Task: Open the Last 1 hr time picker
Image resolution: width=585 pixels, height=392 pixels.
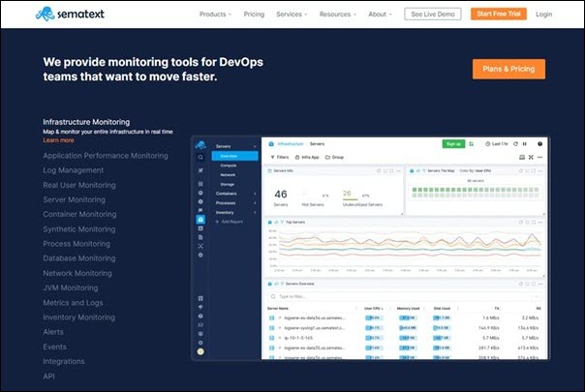Action: [497, 144]
